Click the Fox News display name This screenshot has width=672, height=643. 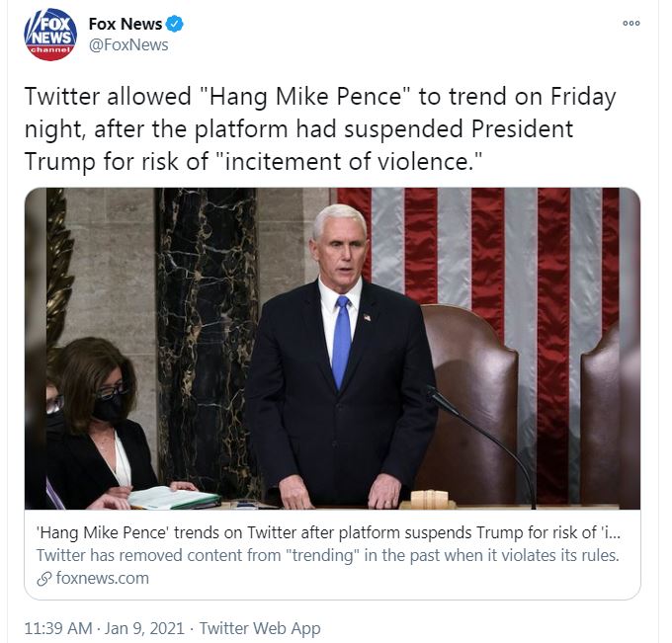(x=126, y=24)
